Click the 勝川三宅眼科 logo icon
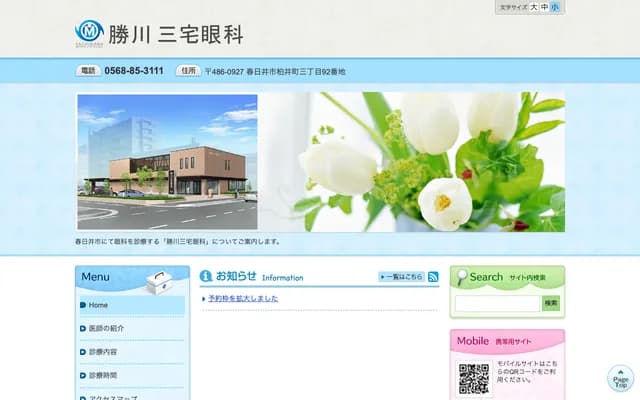The height and width of the screenshot is (400, 640). tap(89, 33)
